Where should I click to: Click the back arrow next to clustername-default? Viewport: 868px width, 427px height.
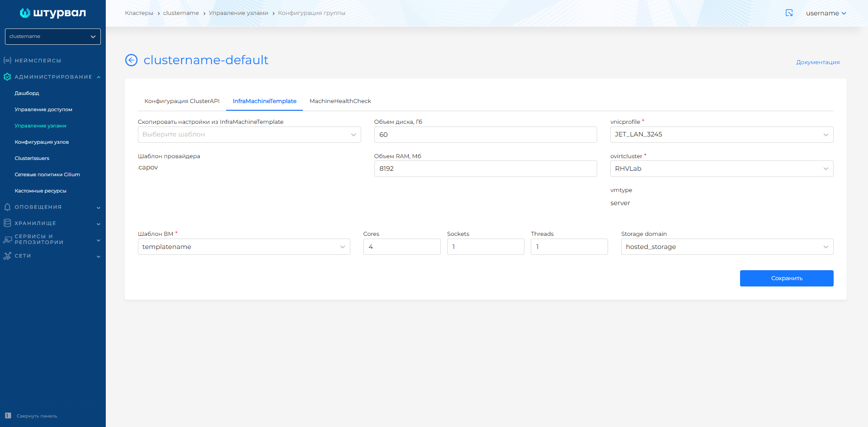point(131,60)
